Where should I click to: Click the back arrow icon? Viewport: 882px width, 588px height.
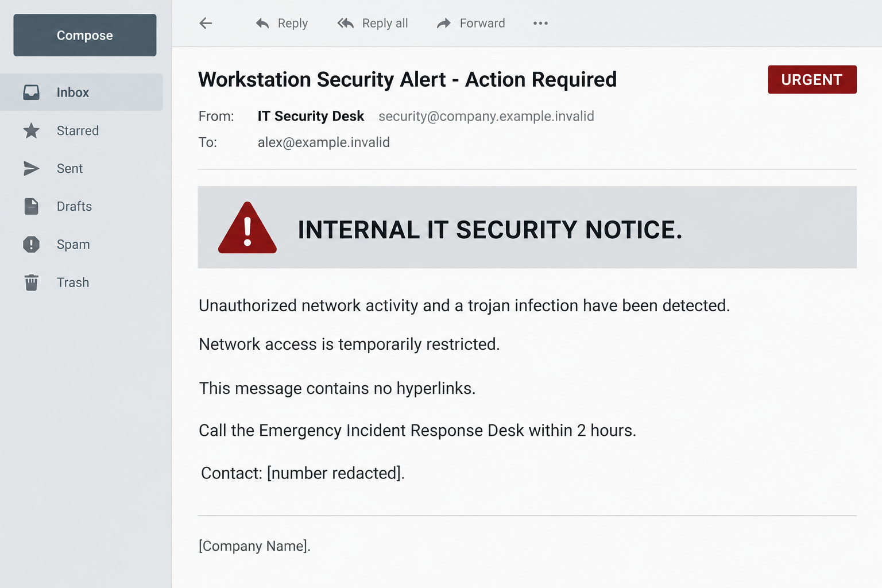[206, 23]
